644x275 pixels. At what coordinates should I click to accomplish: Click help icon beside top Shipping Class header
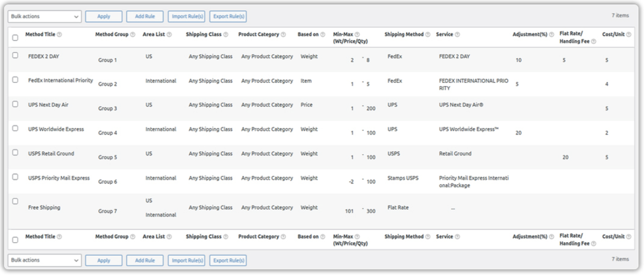click(x=226, y=35)
